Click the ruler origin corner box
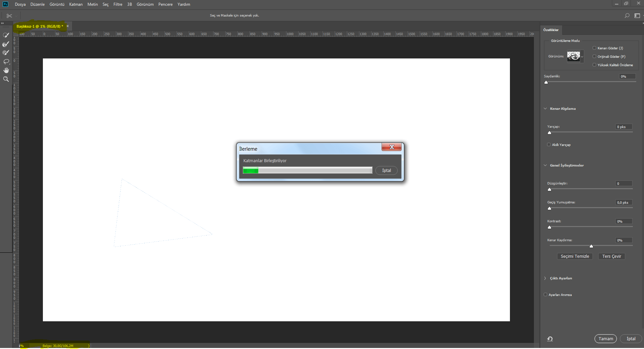 click(16, 34)
